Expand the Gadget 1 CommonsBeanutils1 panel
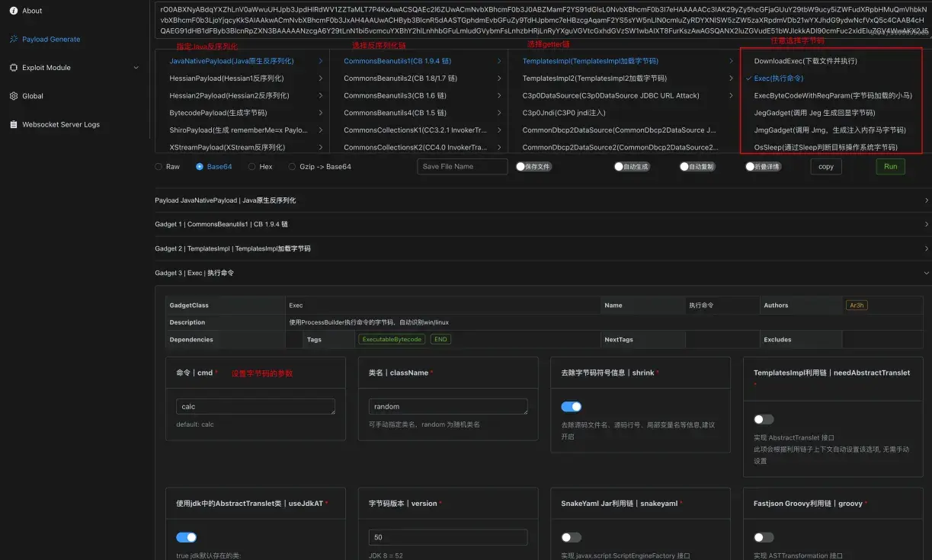Screen dimensions: 932x560 [926, 225]
